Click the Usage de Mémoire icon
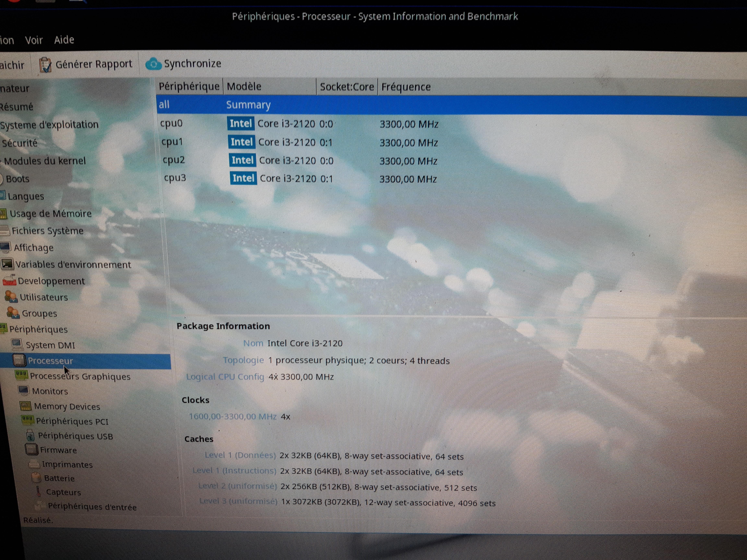 click(3, 214)
